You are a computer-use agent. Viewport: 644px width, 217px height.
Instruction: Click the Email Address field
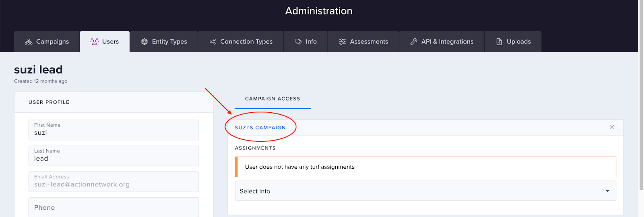coord(114,182)
